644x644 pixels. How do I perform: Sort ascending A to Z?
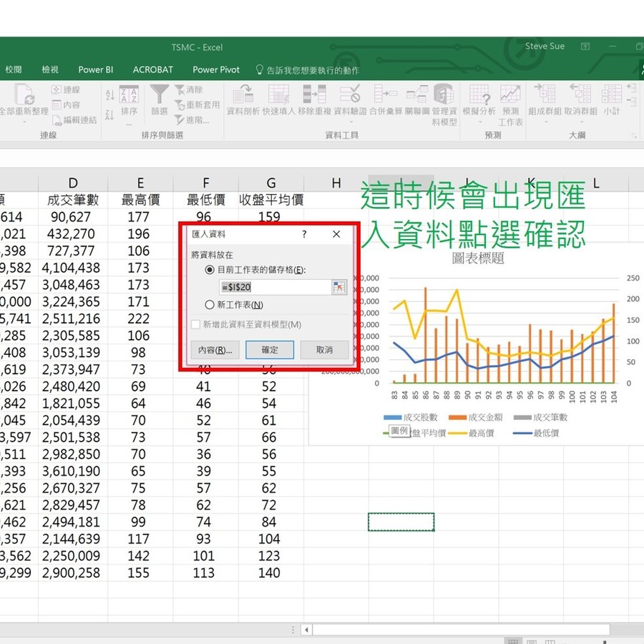coord(109,95)
